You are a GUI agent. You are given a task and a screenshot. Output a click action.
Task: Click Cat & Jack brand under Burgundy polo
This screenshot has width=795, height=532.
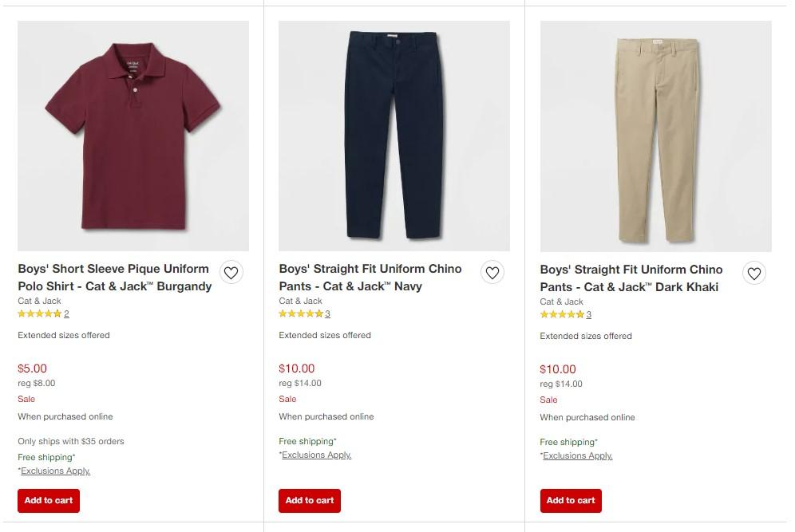coord(39,301)
